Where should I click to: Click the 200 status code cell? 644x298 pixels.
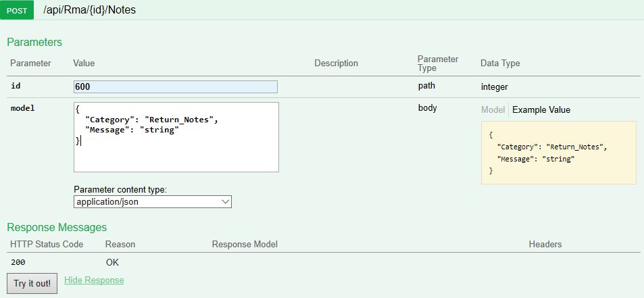[x=18, y=262]
